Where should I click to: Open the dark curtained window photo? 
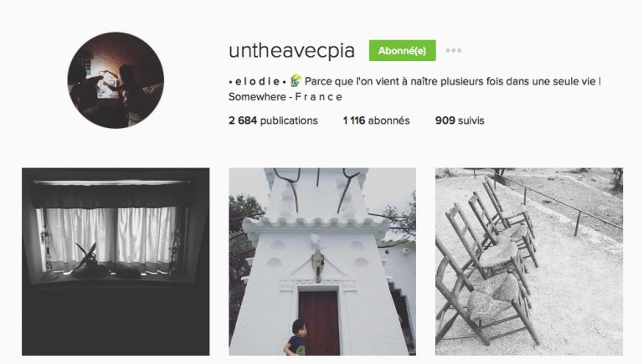click(x=116, y=262)
